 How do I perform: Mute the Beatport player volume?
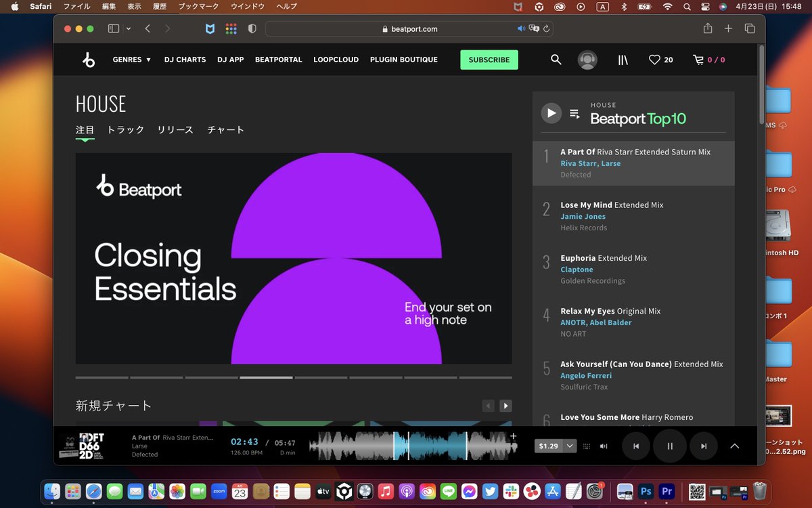[x=604, y=446]
